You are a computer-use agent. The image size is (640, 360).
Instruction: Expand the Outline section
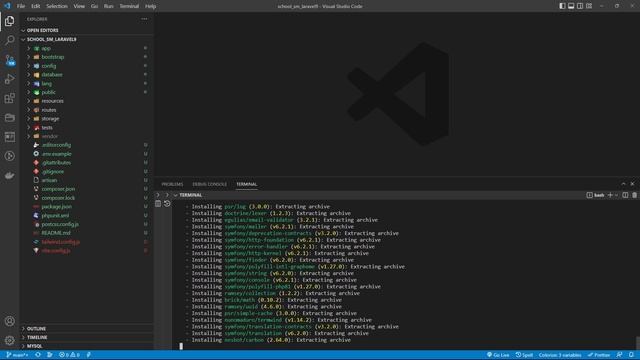[87, 329]
